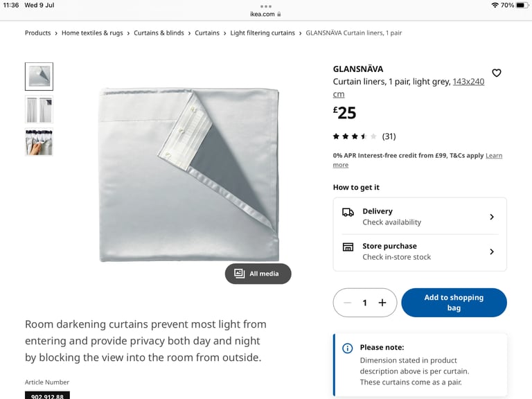Go to Curtains & blinds breadcrumb

(159, 33)
